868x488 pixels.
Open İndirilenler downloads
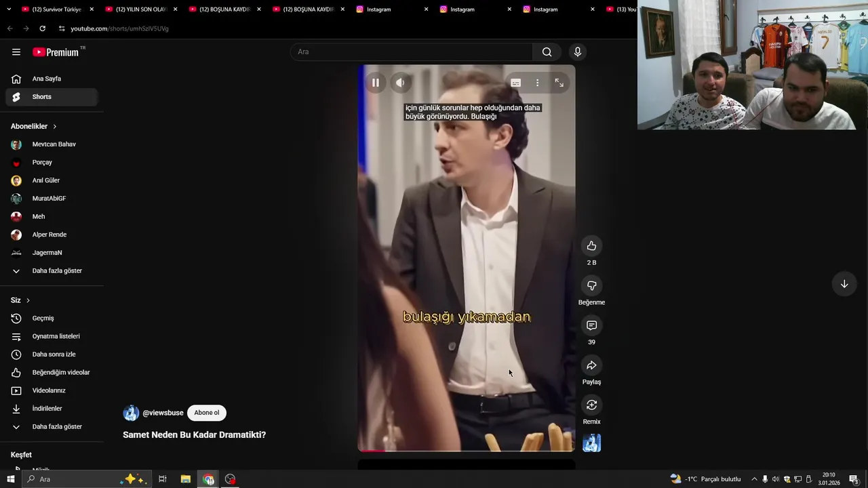point(52,409)
